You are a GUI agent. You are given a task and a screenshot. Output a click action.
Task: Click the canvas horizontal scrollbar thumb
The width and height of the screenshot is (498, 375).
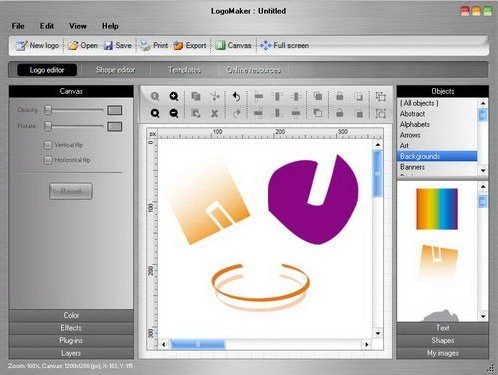point(198,344)
